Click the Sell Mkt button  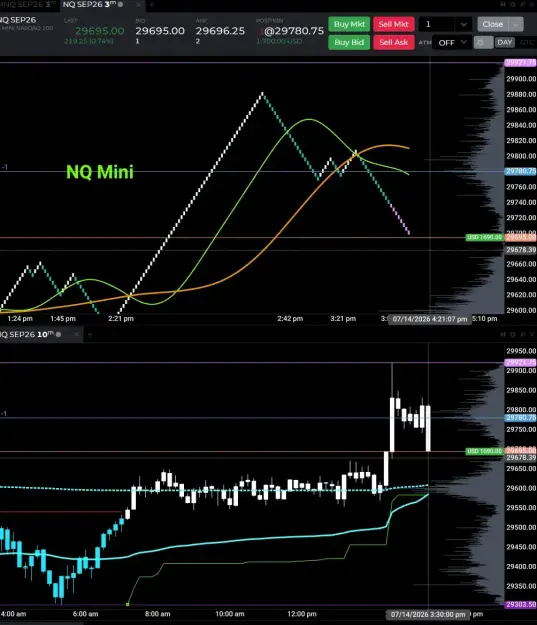point(393,24)
